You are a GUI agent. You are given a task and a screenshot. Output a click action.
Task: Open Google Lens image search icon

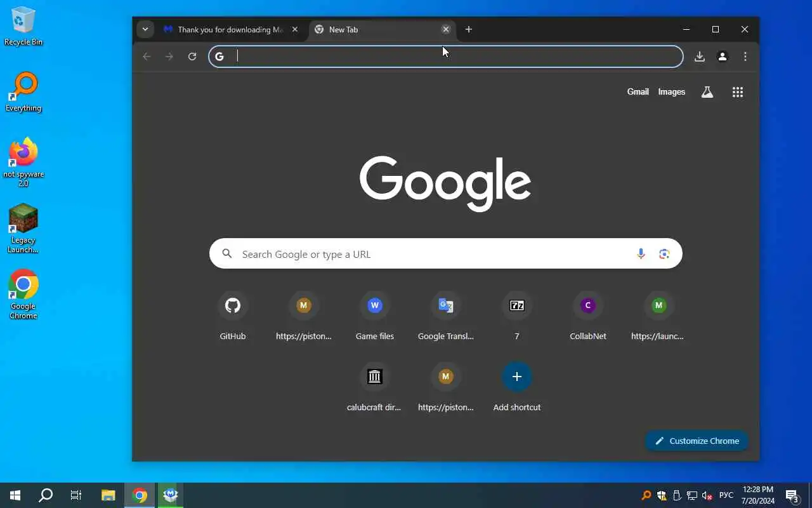coord(664,254)
